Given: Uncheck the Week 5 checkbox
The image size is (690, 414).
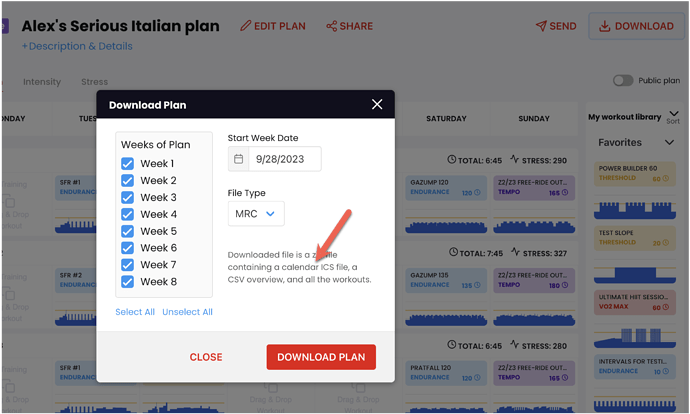Looking at the screenshot, I should pyautogui.click(x=128, y=231).
